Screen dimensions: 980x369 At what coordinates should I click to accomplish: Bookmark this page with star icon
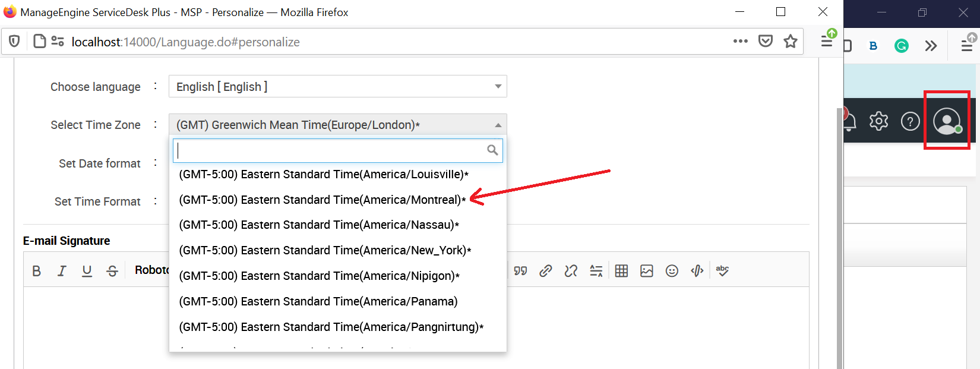pos(790,41)
